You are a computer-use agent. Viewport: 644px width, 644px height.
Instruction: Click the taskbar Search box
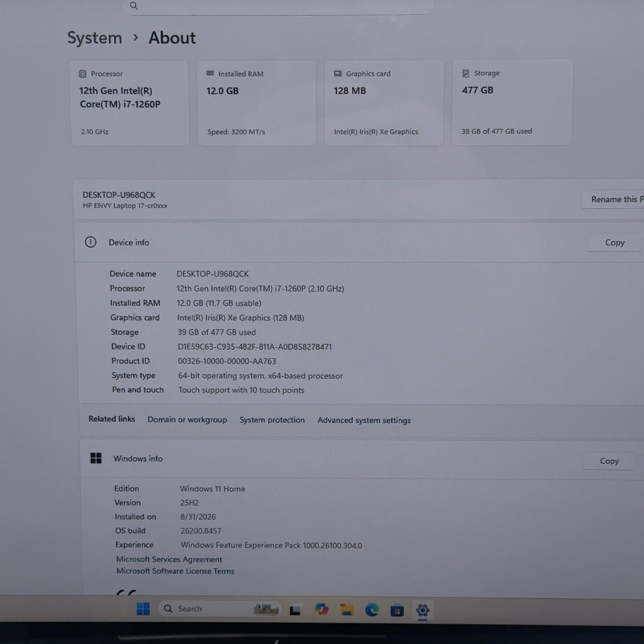pyautogui.click(x=220, y=609)
